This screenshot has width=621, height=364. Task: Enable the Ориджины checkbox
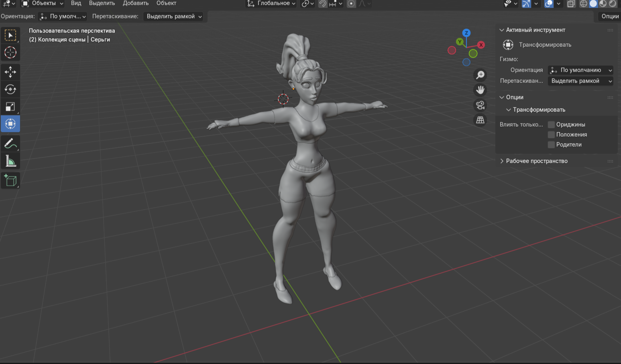pos(551,125)
